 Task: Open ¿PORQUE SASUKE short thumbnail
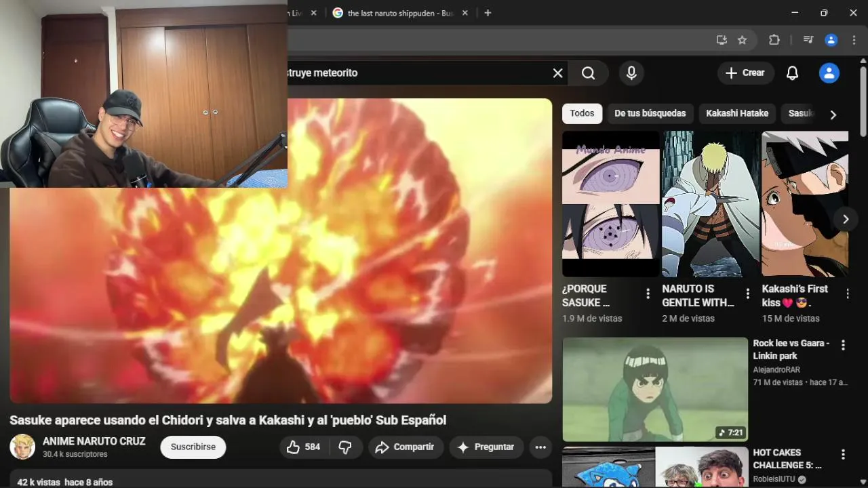click(x=611, y=204)
